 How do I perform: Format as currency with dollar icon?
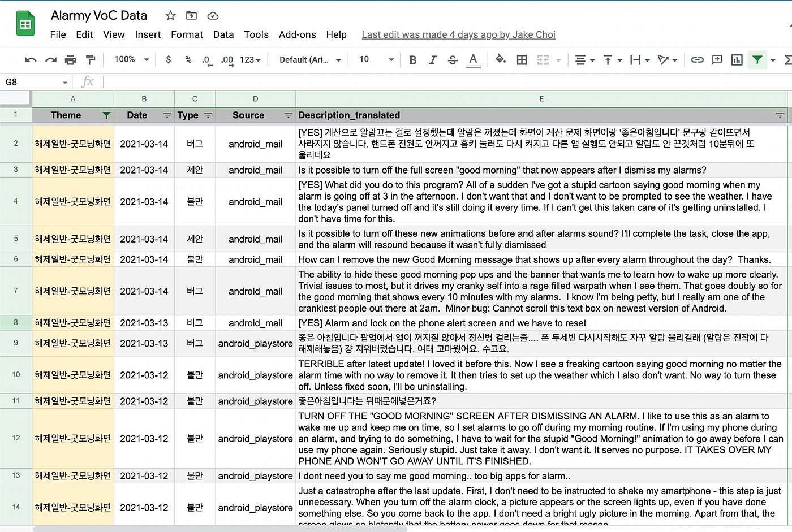tap(169, 59)
